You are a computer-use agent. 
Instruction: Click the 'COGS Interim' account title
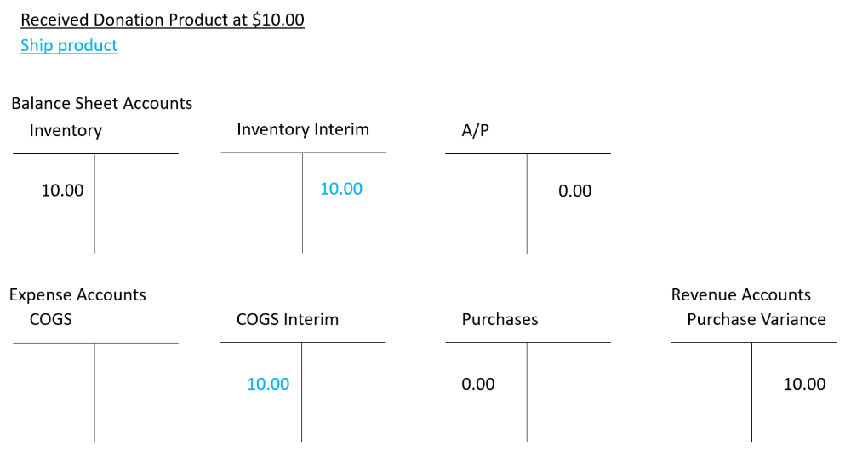(288, 320)
